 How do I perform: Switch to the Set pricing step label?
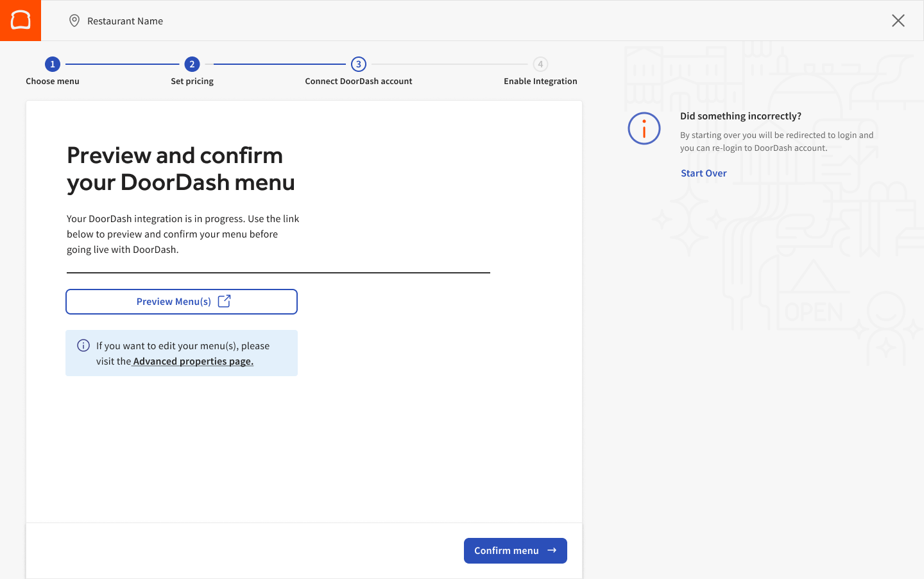(192, 82)
